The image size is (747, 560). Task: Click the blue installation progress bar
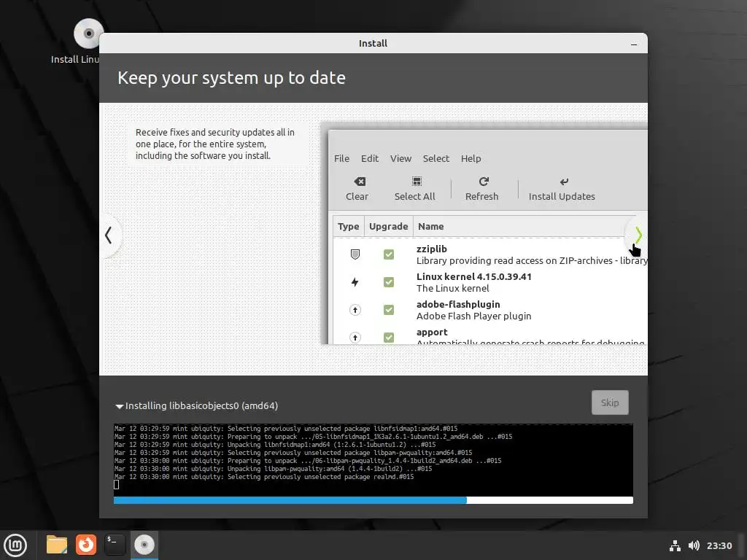click(373, 500)
